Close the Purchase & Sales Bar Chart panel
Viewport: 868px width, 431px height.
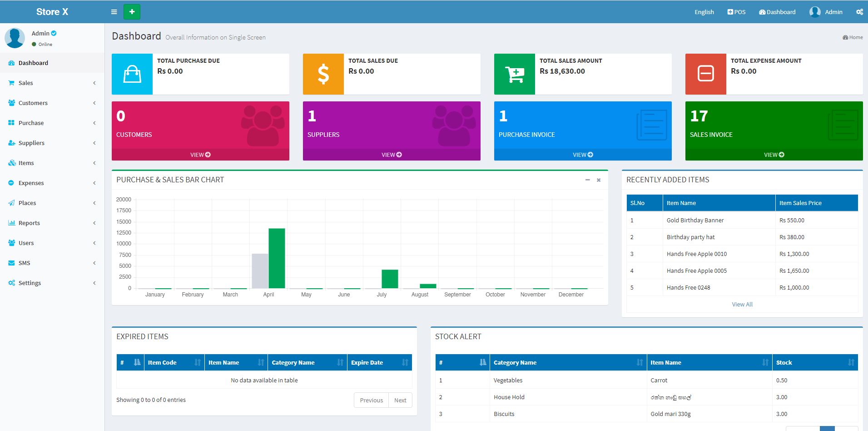click(599, 180)
